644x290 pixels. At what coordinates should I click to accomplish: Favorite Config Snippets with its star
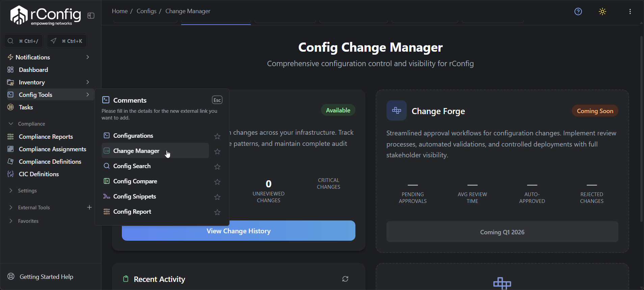[217, 197]
